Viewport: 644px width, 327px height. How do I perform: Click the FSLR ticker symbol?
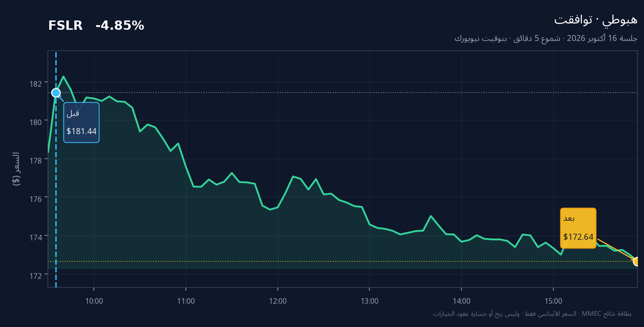tap(65, 26)
